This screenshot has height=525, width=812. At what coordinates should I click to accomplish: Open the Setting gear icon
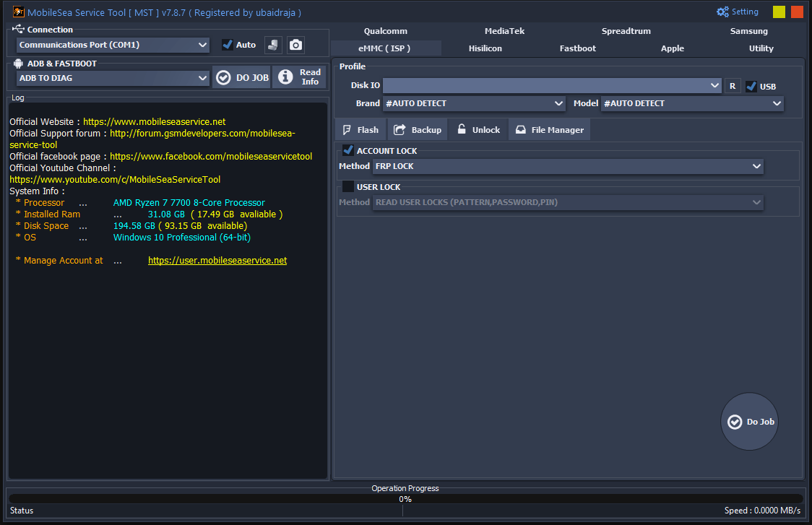tap(722, 11)
